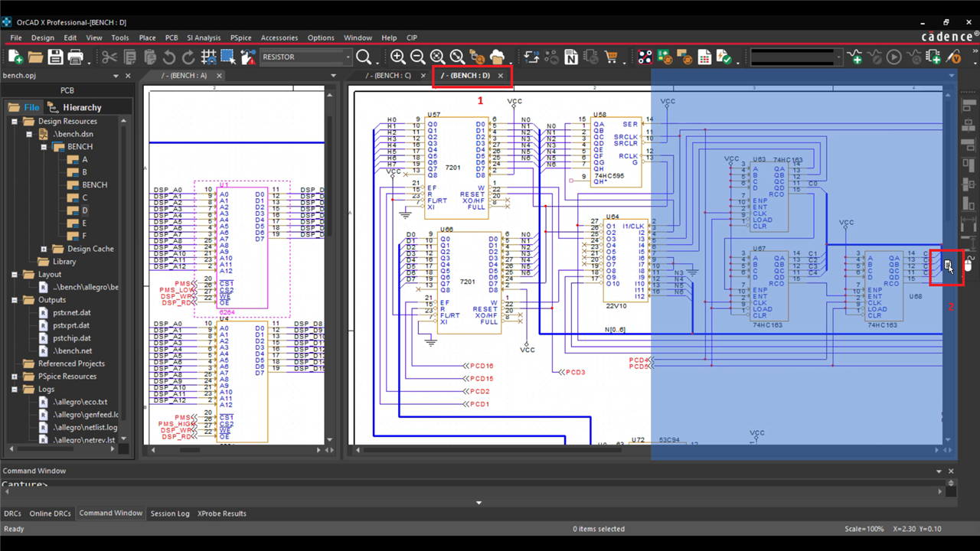Click the spreadsheet grid icon in toolbar
The height and width of the screenshot is (551, 980).
pyautogui.click(x=704, y=57)
